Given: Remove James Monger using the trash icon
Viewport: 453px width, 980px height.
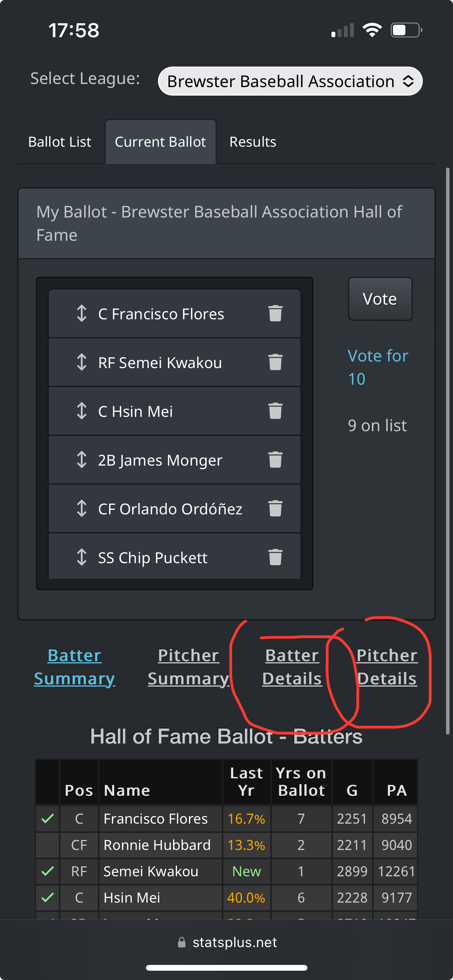Looking at the screenshot, I should (x=275, y=460).
